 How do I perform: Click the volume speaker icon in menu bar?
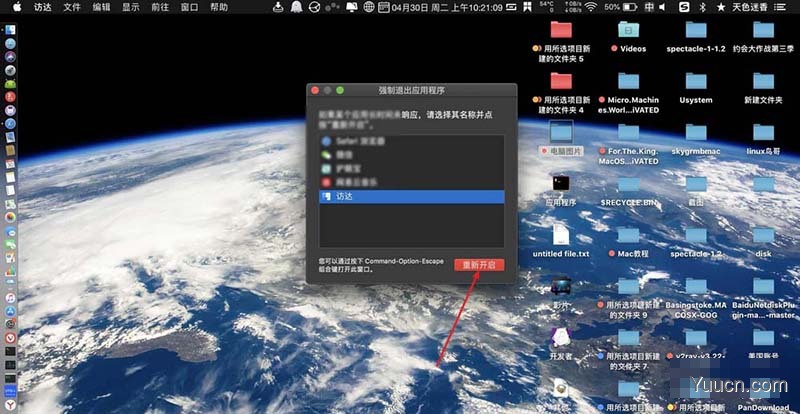(x=662, y=7)
